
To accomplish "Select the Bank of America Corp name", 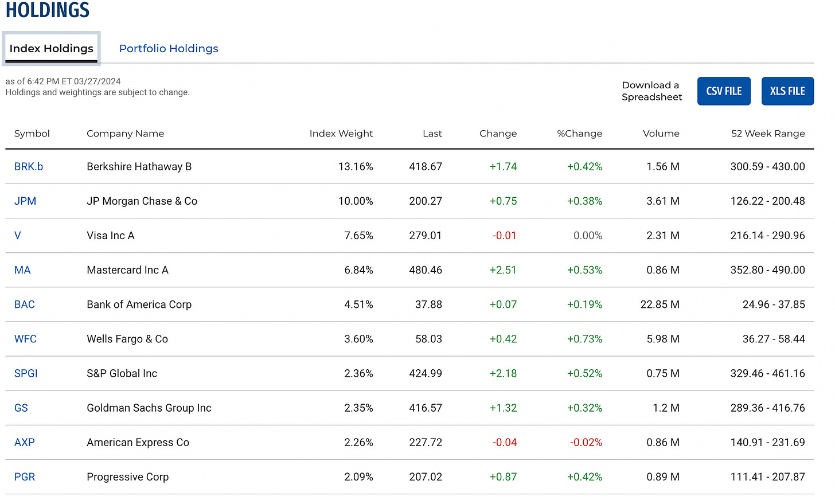I will [139, 304].
